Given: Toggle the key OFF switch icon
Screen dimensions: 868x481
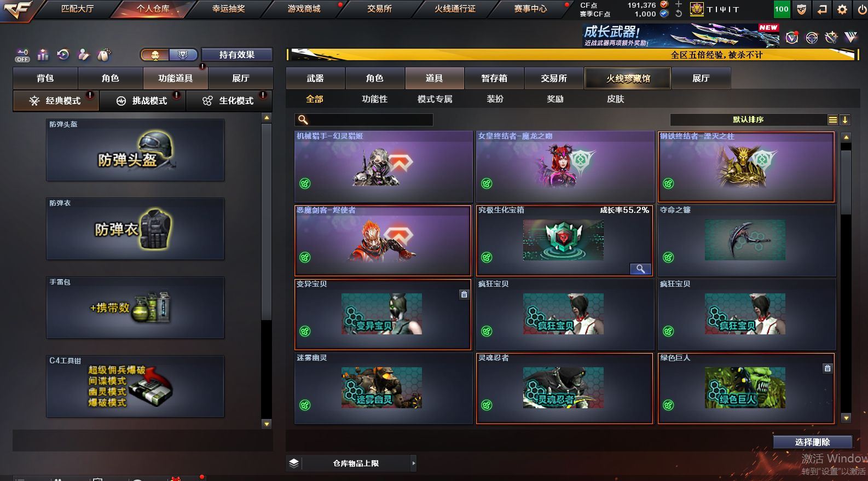Looking at the screenshot, I should click(22, 55).
